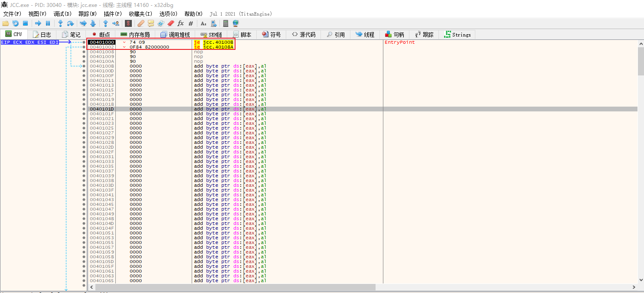Switch to the 日志 log tab

[42, 35]
